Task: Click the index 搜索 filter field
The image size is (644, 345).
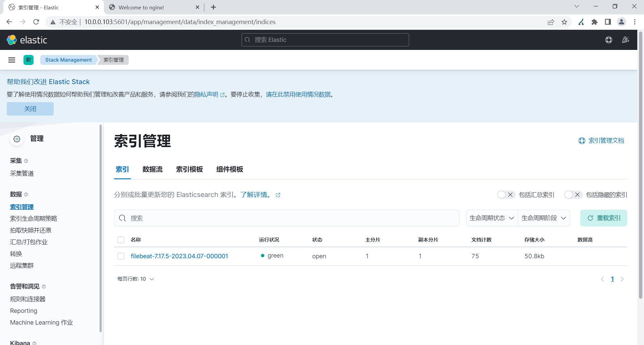Action: coord(287,218)
